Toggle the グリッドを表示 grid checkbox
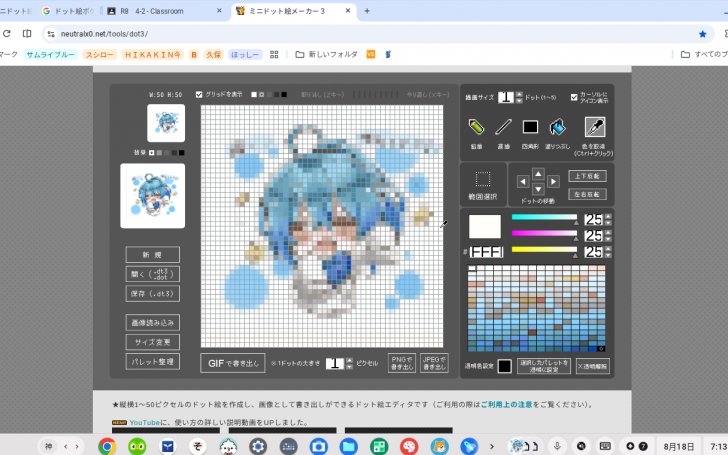Screen dimensions: 728x455 [199, 95]
